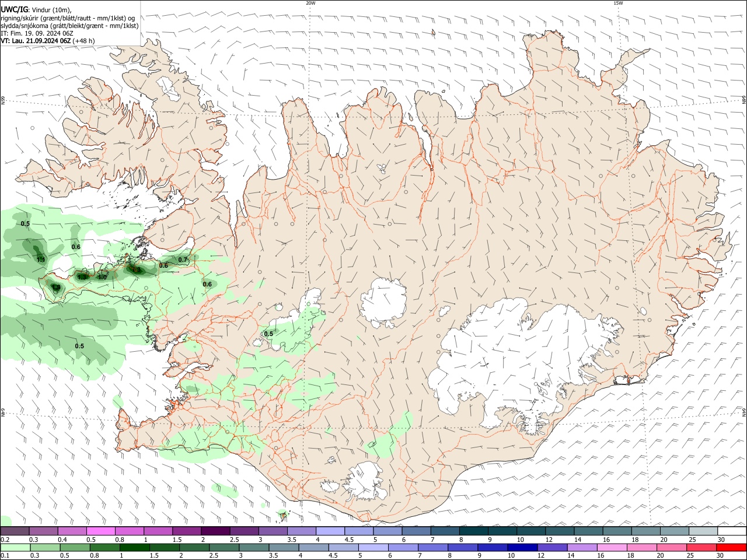Click the forest green 0.8 rain legend swatch
The image size is (747, 560).
click(x=104, y=547)
